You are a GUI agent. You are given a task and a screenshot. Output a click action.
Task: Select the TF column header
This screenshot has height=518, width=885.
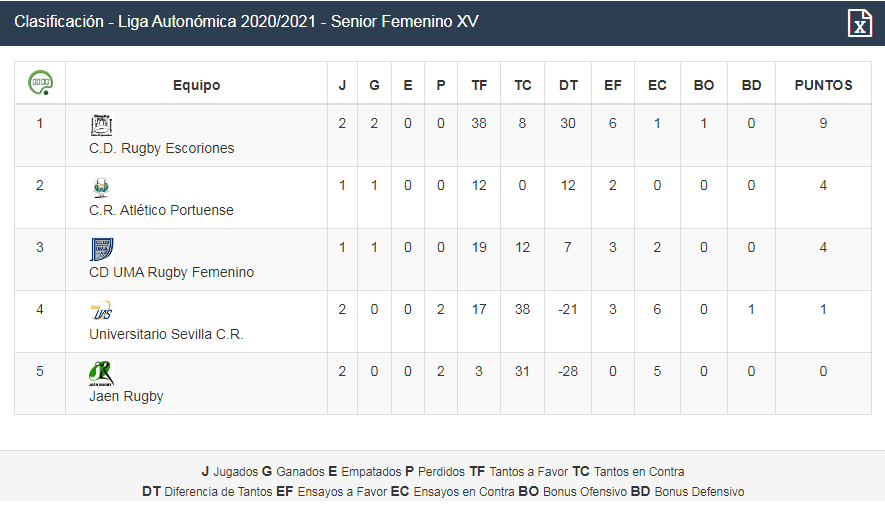479,85
